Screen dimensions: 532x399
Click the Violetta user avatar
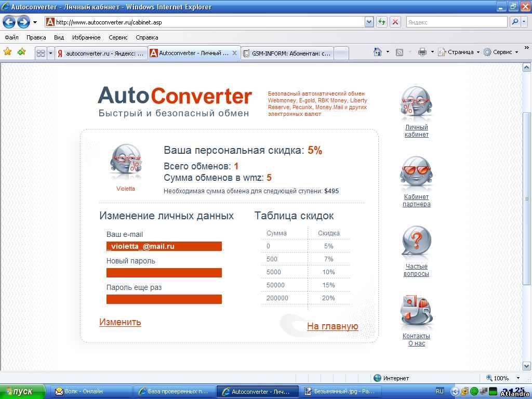coord(125,162)
